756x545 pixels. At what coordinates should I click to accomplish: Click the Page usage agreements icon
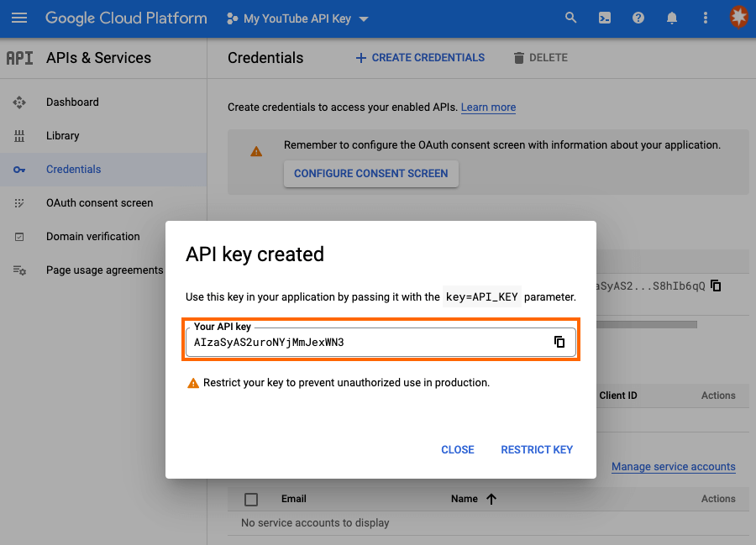19,270
